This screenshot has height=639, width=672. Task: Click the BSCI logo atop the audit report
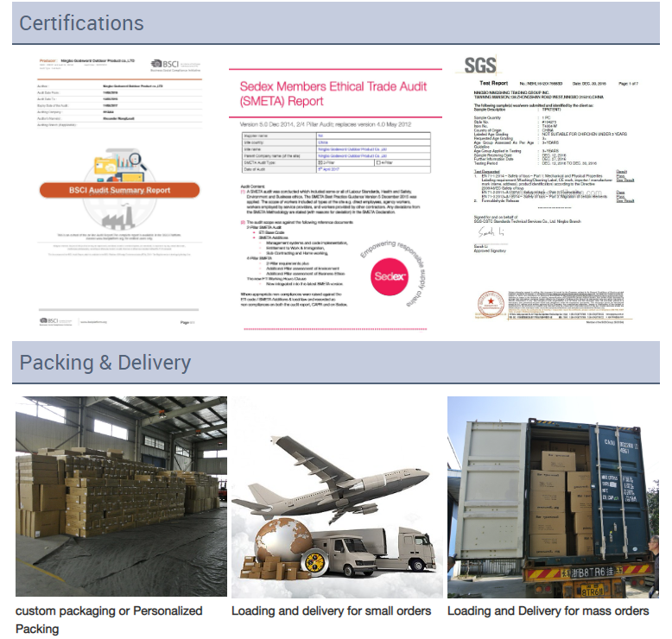(x=175, y=65)
